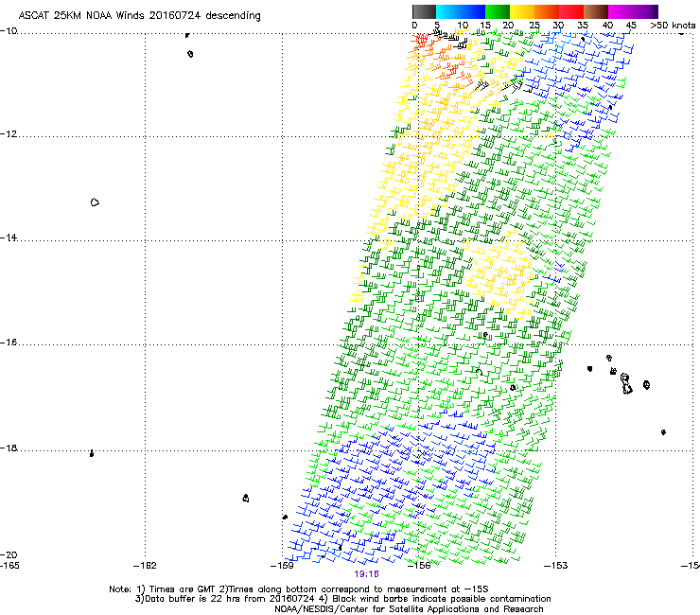Click the brown 35-40 knots color swatch
This screenshot has width=700, height=615.
coord(596,11)
